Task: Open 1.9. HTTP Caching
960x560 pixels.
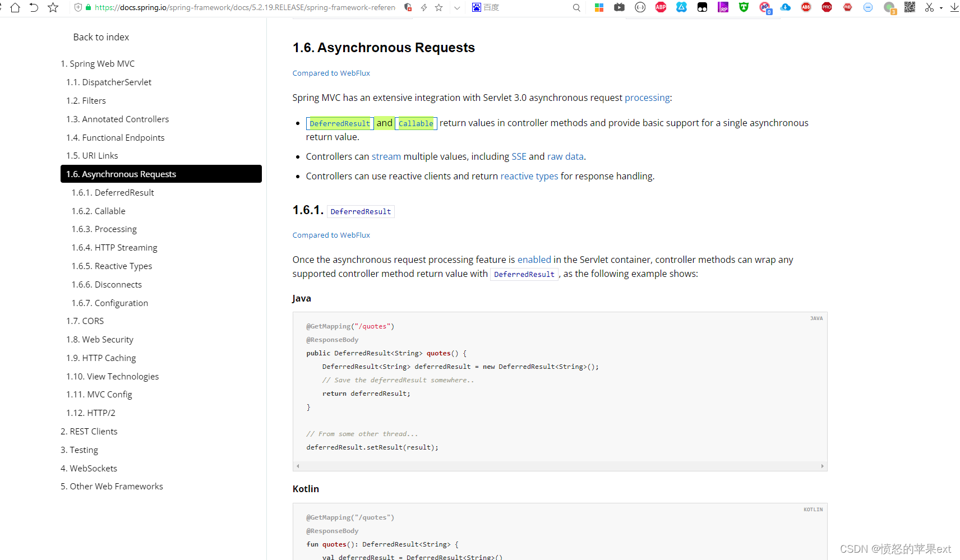Action: pyautogui.click(x=101, y=358)
